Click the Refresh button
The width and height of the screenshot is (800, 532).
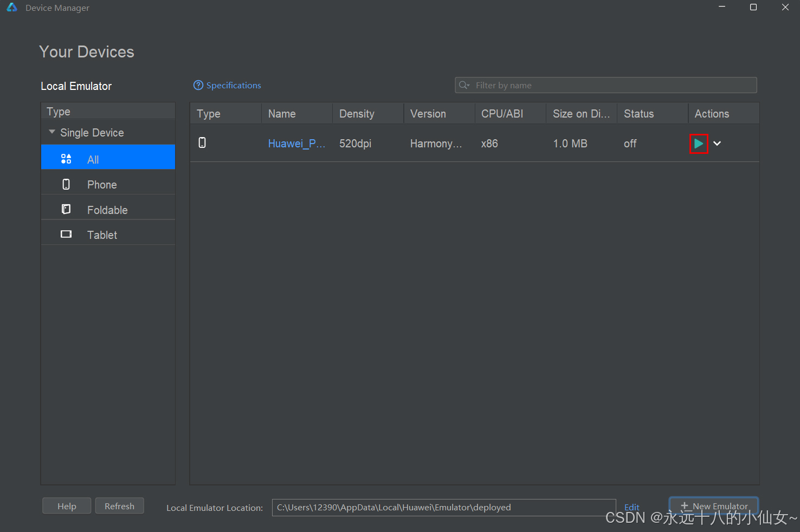(120, 506)
